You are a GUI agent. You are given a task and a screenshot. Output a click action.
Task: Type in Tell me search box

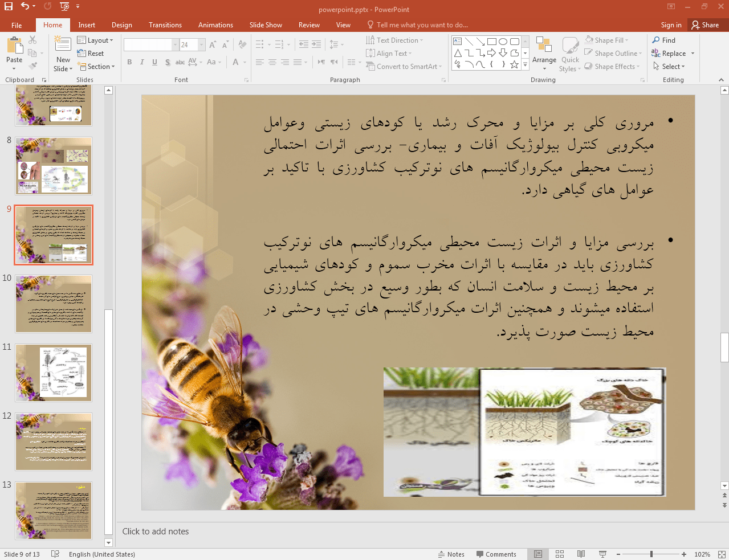(x=422, y=25)
